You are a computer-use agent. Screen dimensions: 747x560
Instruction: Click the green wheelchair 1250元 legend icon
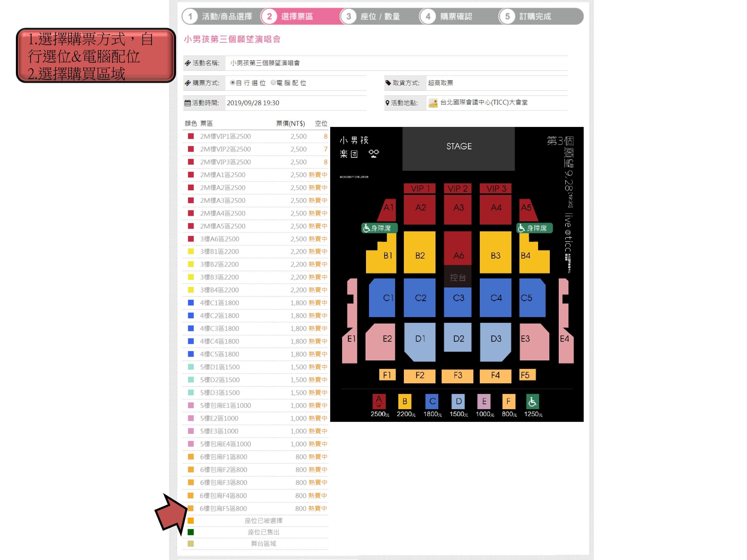click(533, 402)
